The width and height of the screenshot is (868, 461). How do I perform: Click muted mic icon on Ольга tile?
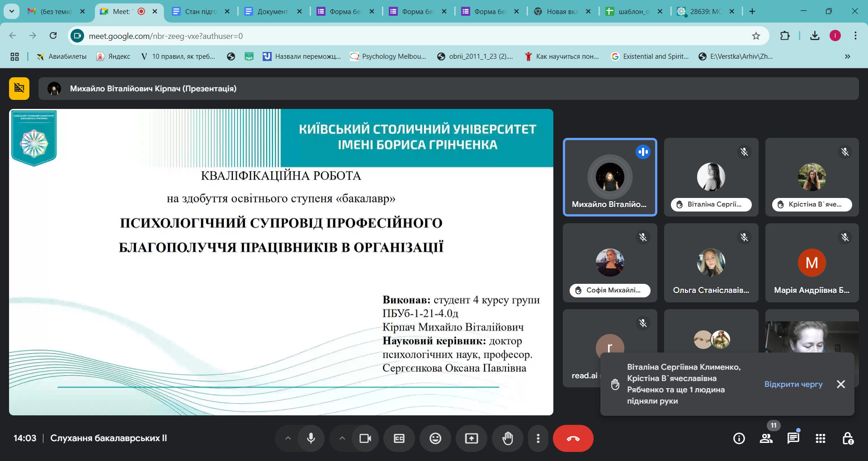pyautogui.click(x=744, y=237)
